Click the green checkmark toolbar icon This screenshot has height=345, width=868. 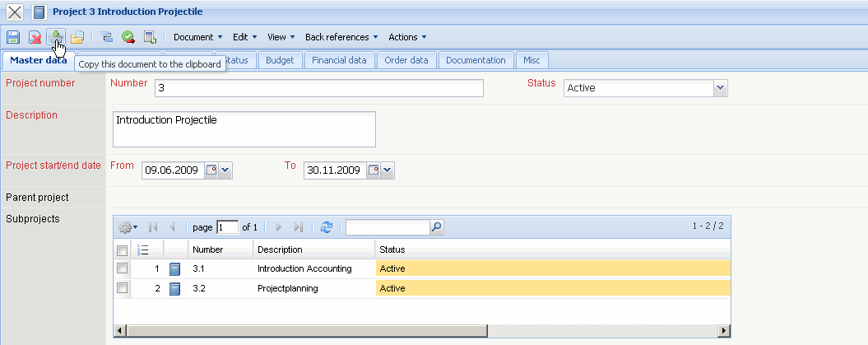128,37
